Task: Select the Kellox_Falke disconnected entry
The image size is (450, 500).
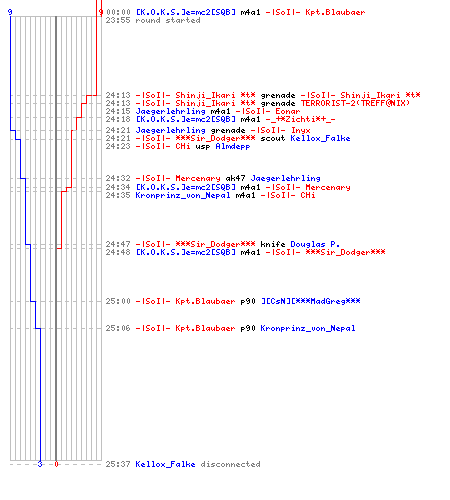Action: [x=183, y=464]
